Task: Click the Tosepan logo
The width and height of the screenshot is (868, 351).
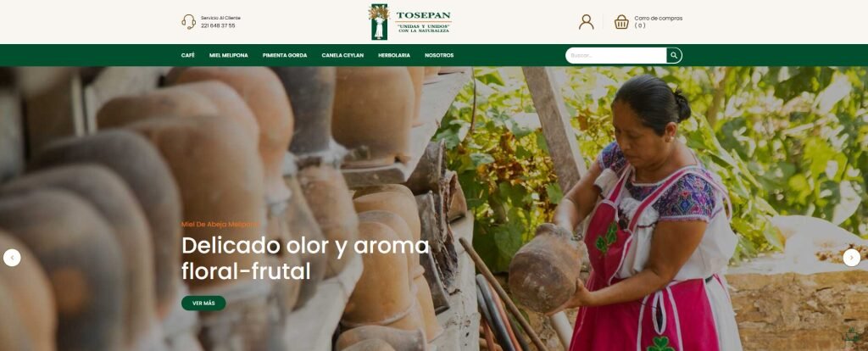Action: (410, 21)
